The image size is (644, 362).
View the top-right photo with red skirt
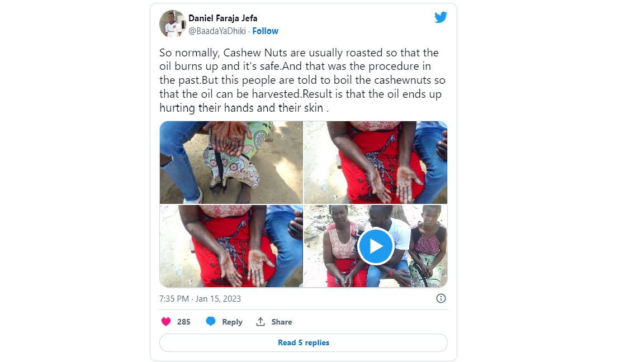point(375,162)
